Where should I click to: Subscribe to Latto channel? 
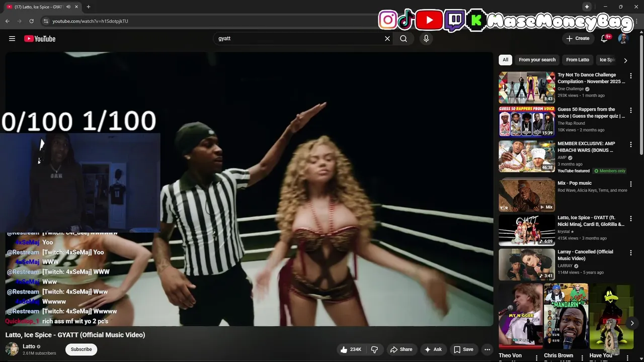(81, 349)
